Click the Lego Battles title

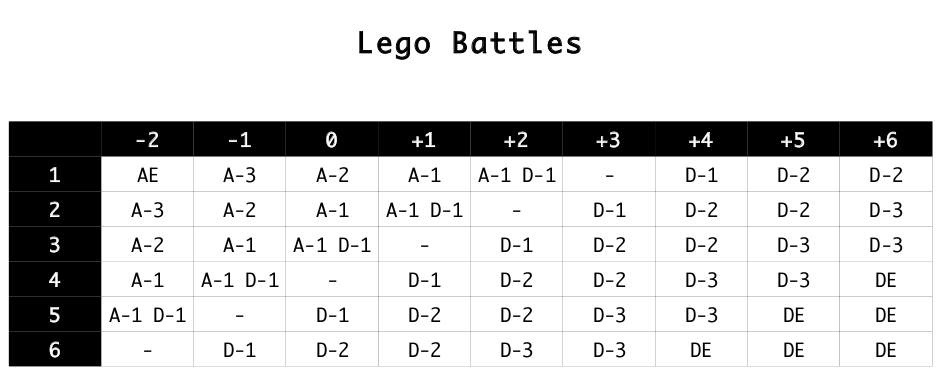pos(470,44)
